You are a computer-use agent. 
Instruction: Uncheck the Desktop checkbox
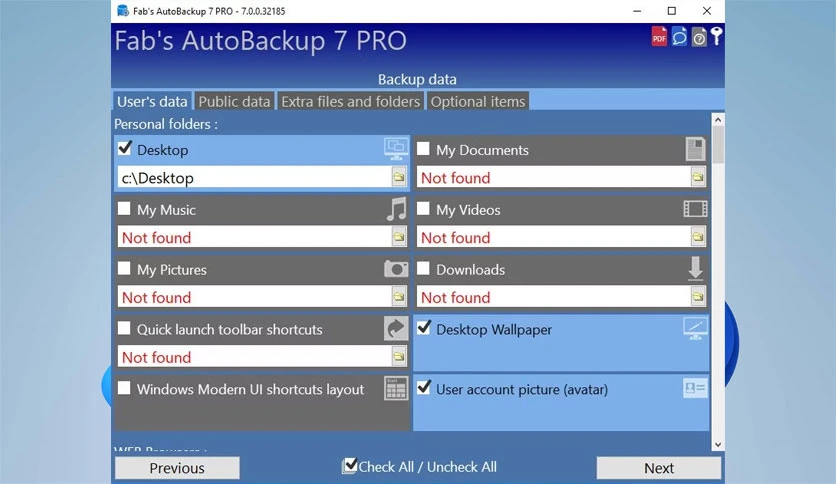click(124, 148)
